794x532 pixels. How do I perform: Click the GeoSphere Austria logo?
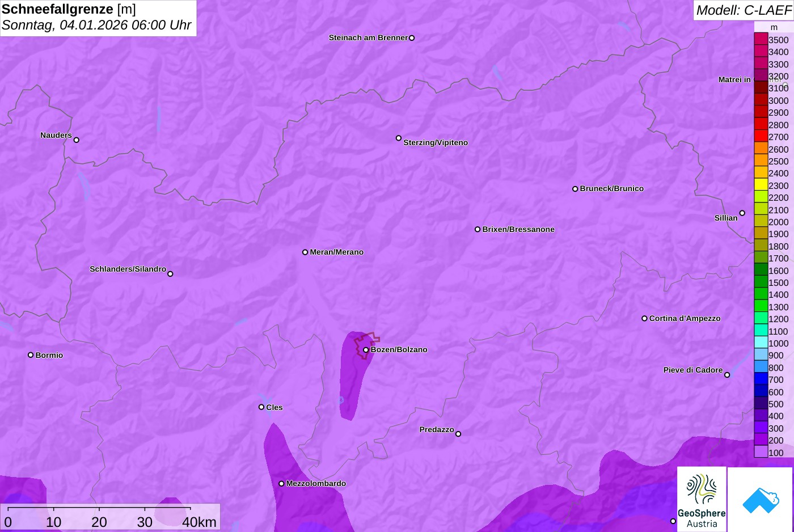702,499
